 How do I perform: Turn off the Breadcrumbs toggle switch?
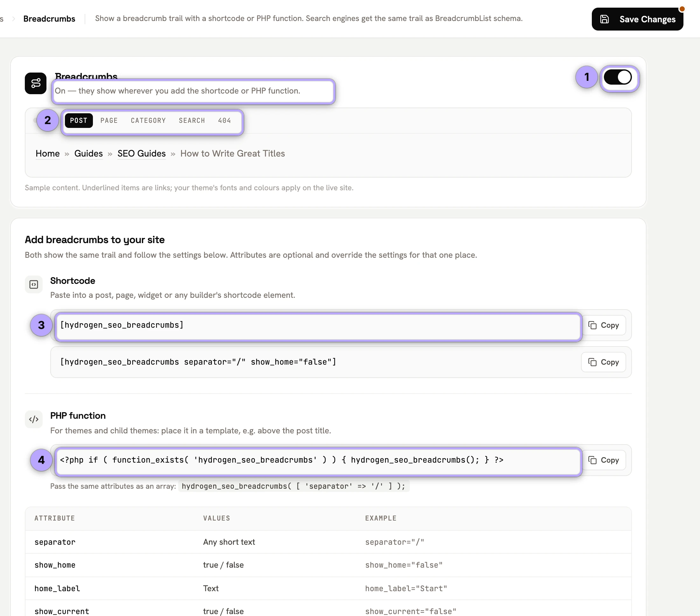click(618, 77)
